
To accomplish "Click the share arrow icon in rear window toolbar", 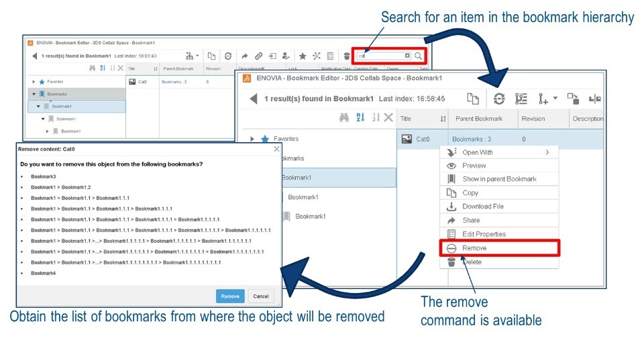I will (x=244, y=56).
